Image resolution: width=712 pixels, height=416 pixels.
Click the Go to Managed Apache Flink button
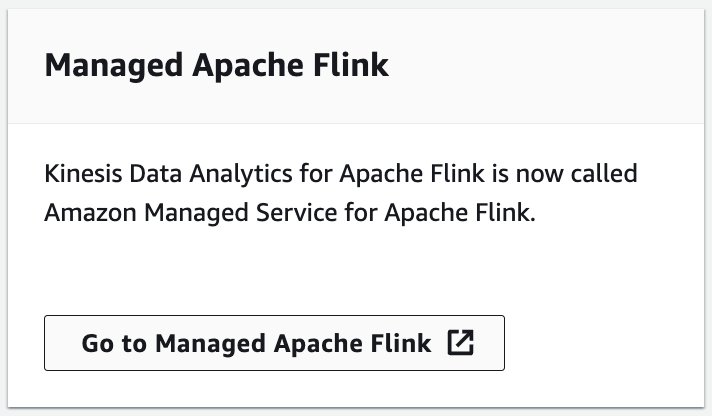coord(274,343)
